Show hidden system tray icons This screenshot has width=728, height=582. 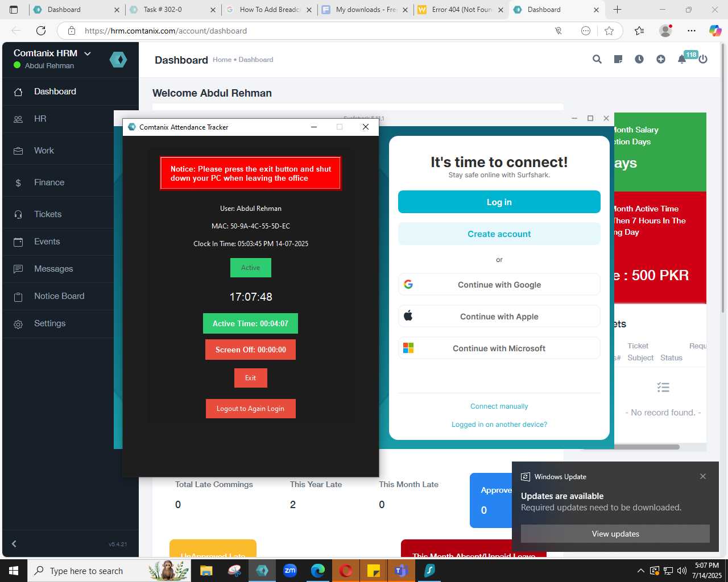[x=641, y=571]
